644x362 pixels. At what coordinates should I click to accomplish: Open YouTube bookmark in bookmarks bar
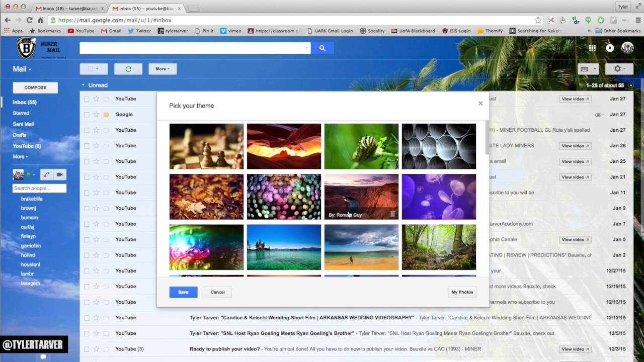point(81,31)
